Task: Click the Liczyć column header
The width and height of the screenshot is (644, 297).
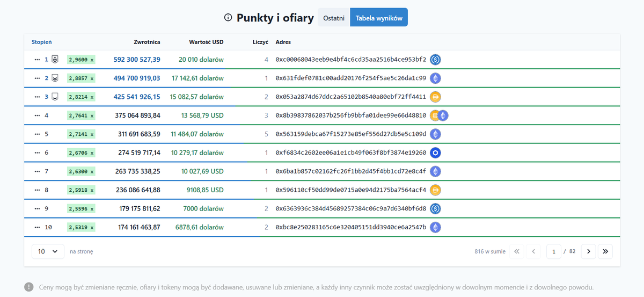Action: 260,42
